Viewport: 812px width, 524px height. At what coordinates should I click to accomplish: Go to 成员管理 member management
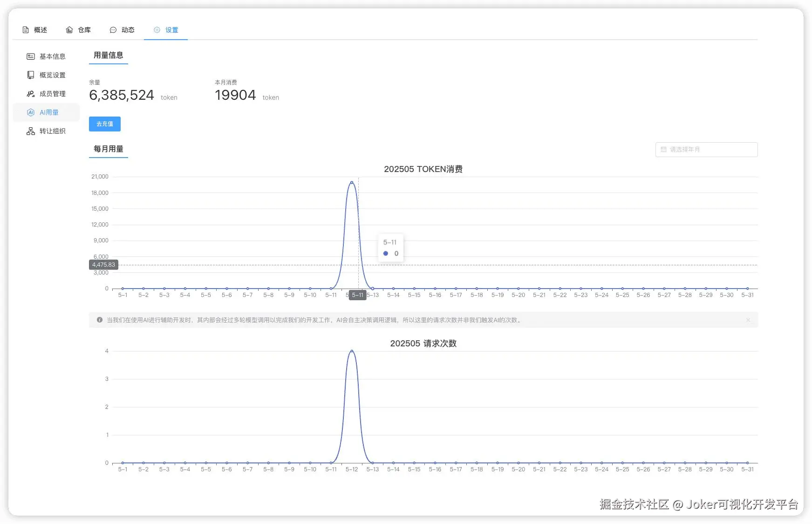(x=47, y=94)
